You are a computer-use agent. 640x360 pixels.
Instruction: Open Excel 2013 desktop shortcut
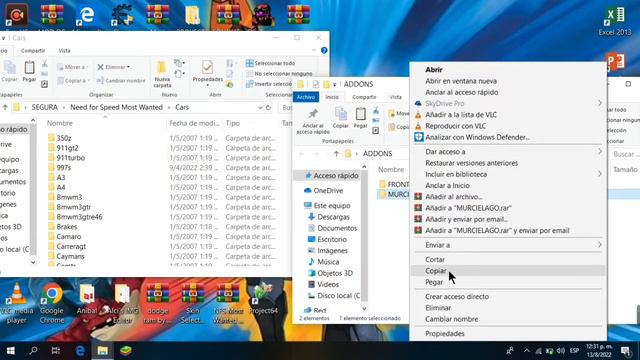(x=615, y=20)
